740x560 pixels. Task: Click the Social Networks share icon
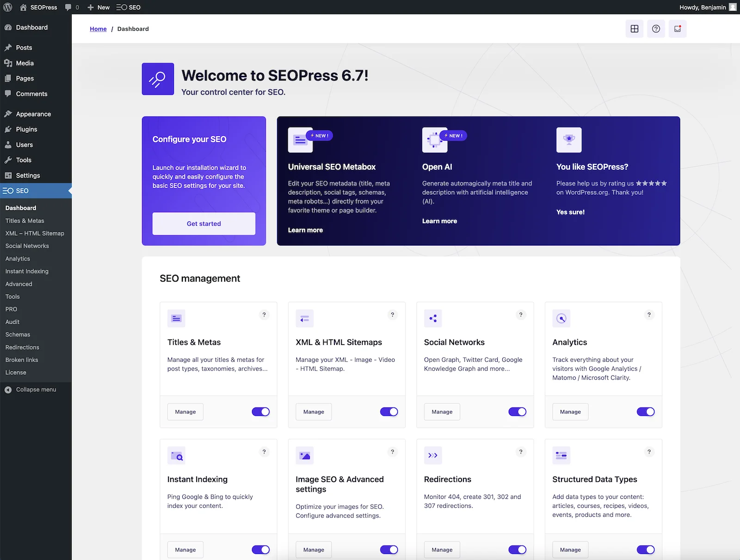[433, 318]
